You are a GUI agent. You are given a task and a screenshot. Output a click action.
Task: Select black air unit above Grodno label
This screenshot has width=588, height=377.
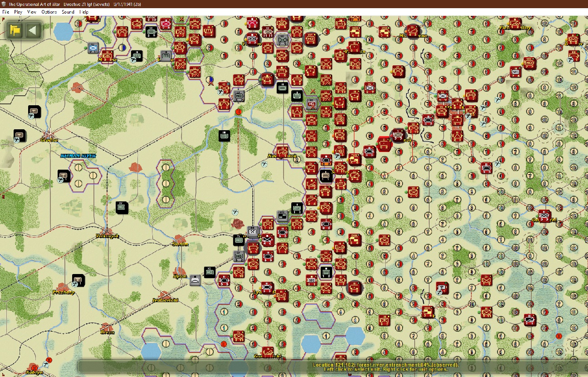pyautogui.click(x=34, y=111)
